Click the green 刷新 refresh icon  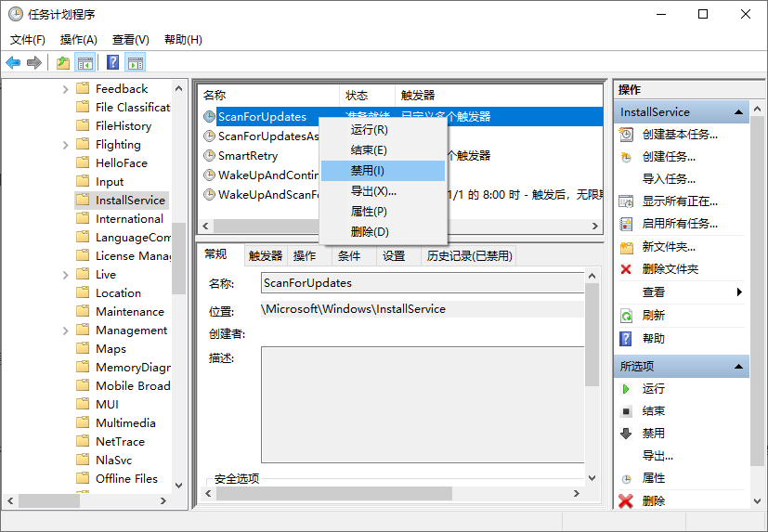[x=626, y=316]
